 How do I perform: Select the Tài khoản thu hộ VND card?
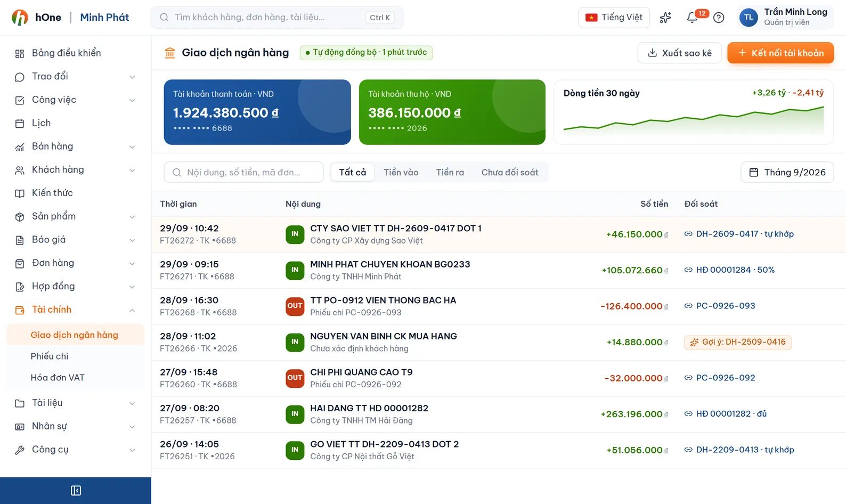pyautogui.click(x=452, y=112)
